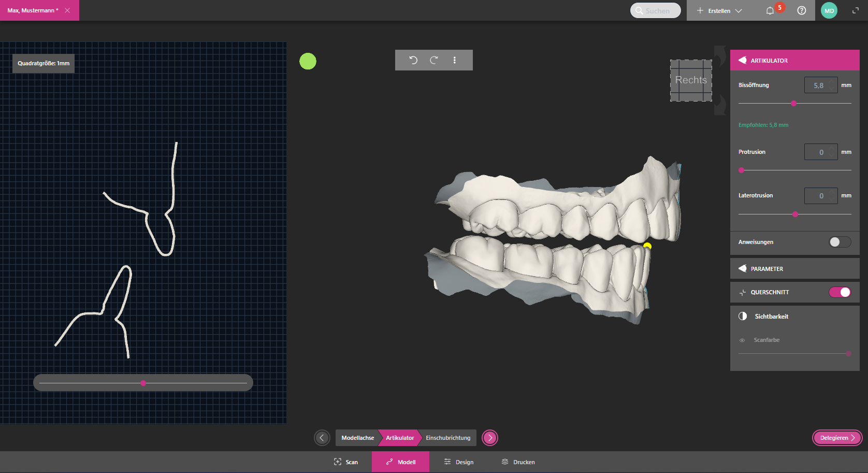
Task: Click the redo arrow icon
Action: coord(434,60)
